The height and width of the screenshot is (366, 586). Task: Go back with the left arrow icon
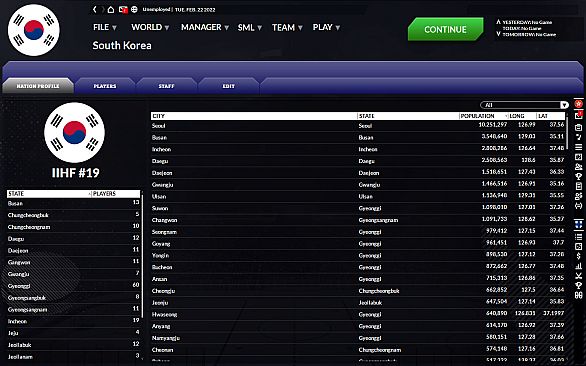[95, 9]
